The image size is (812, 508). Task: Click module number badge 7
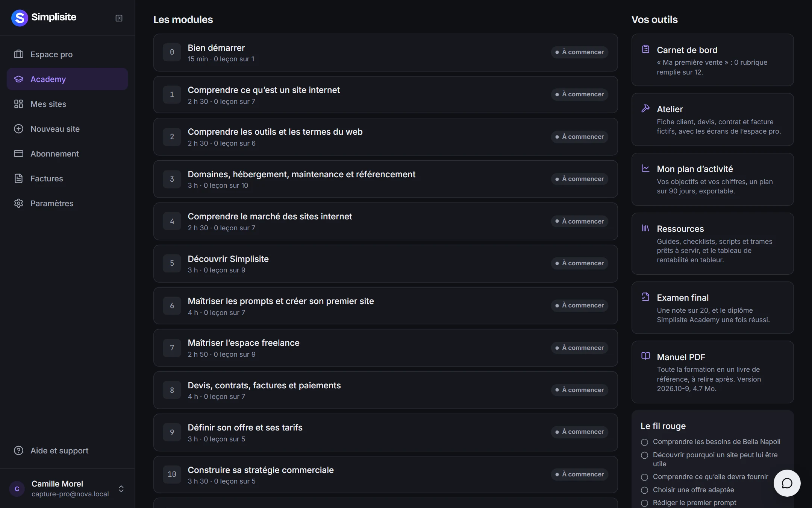[172, 348]
